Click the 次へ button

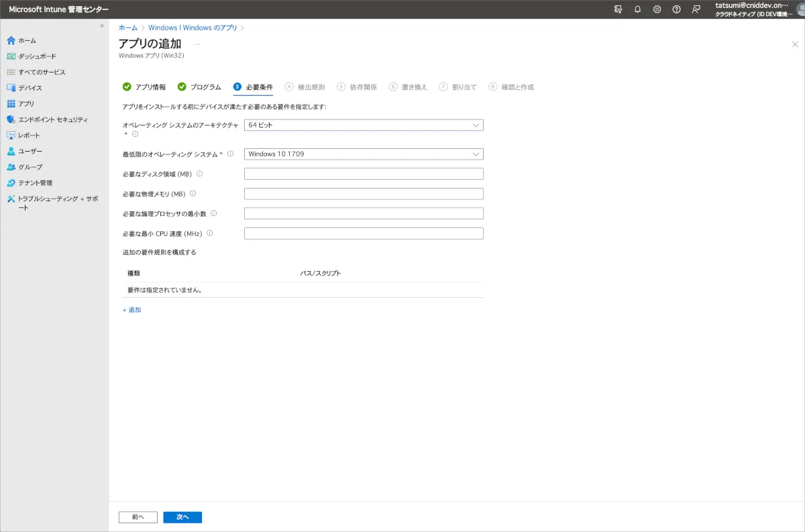182,517
